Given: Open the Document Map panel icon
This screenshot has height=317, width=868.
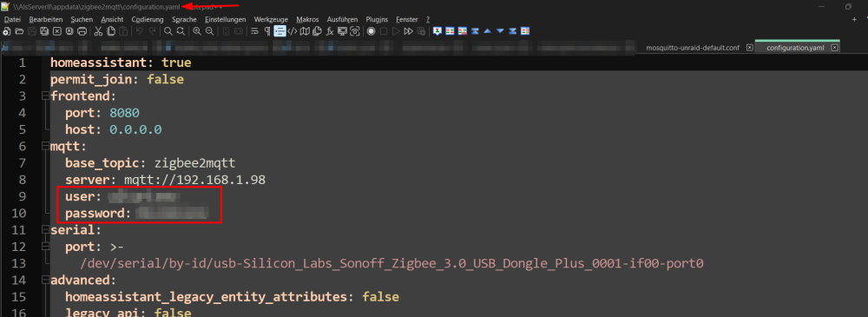Looking at the screenshot, I should (x=305, y=31).
